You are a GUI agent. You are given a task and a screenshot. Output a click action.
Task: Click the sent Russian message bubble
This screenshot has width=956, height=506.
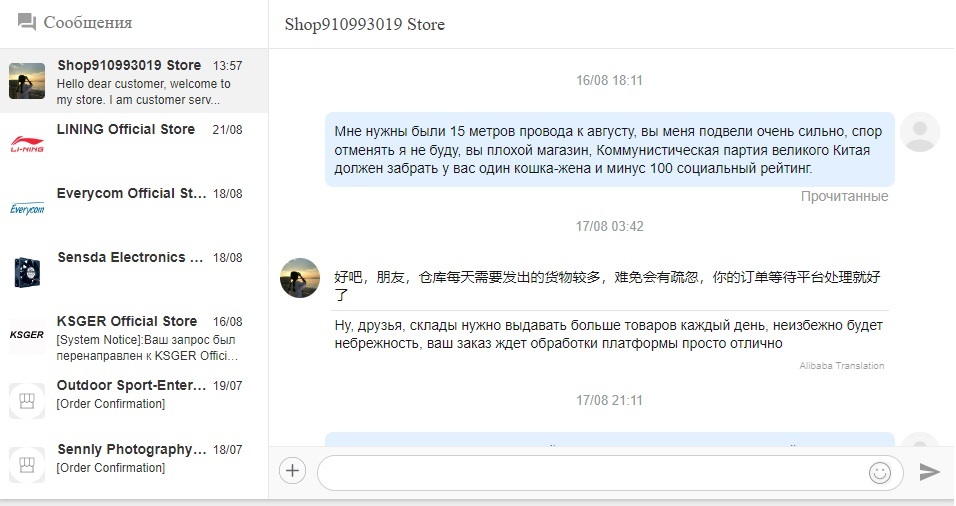coord(610,149)
